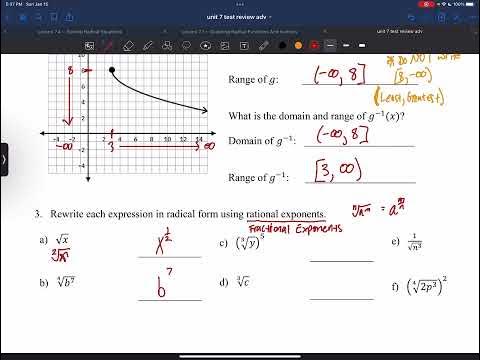
Task: Tap the screen recording indicator
Action: (426, 4)
